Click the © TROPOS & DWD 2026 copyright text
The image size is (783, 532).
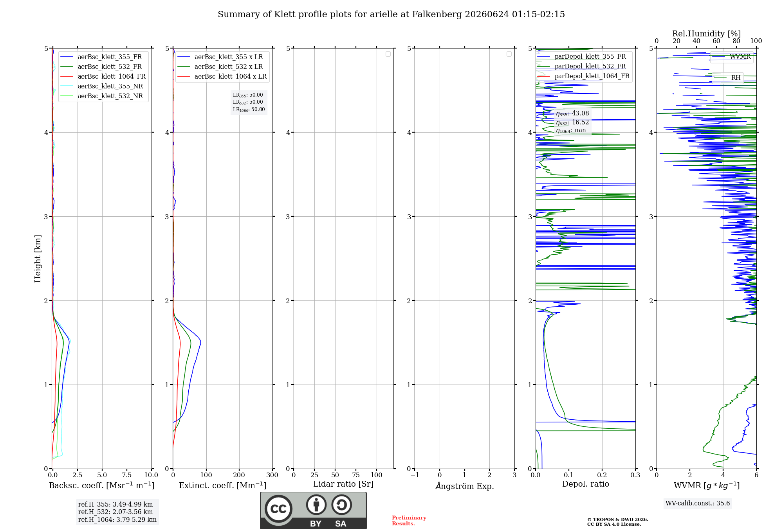point(617,519)
